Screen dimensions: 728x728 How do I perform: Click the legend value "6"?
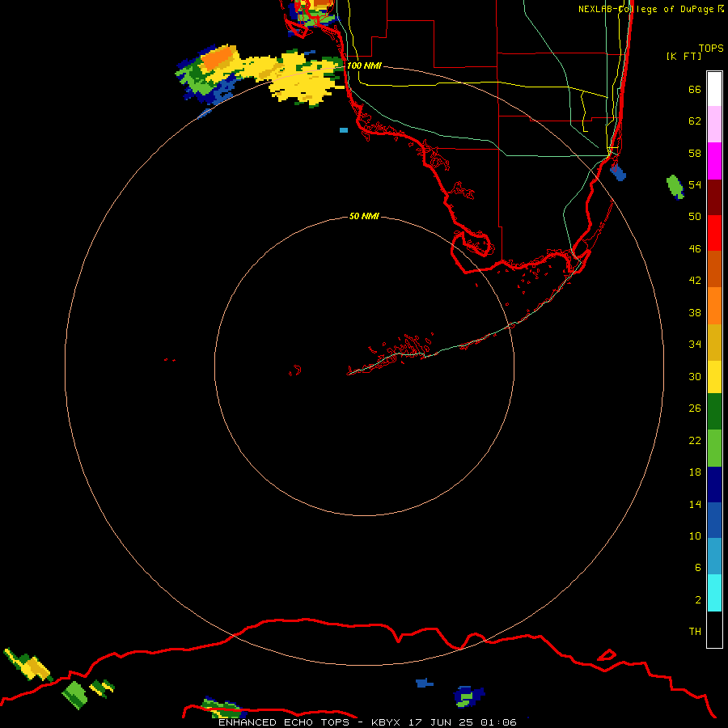(x=697, y=568)
